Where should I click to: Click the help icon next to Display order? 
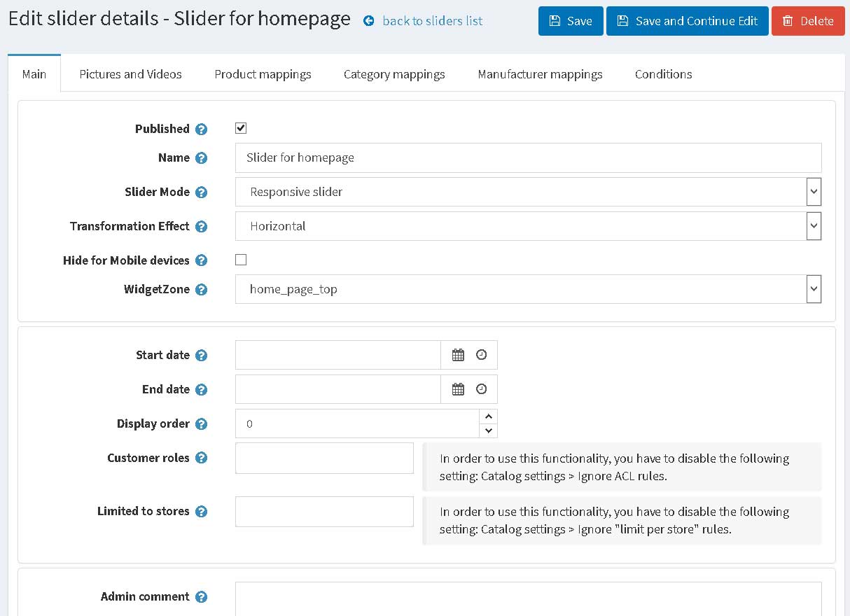coord(201,423)
